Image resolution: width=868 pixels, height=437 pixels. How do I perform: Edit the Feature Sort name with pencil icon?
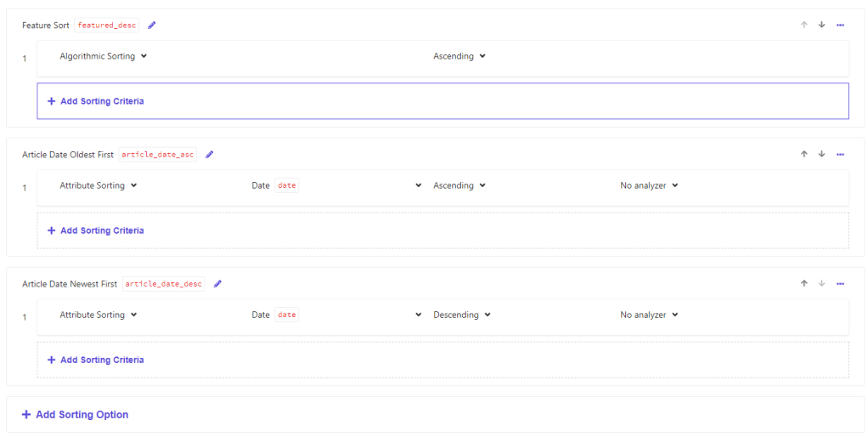click(152, 26)
